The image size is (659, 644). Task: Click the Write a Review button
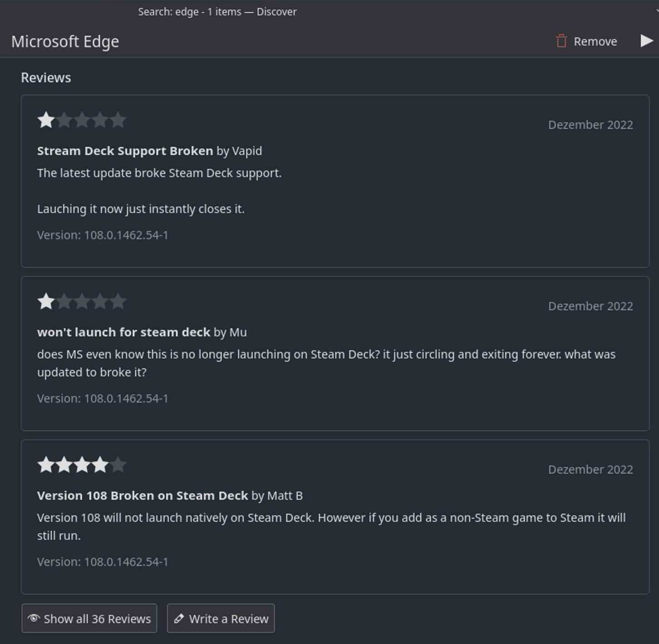tap(221, 618)
